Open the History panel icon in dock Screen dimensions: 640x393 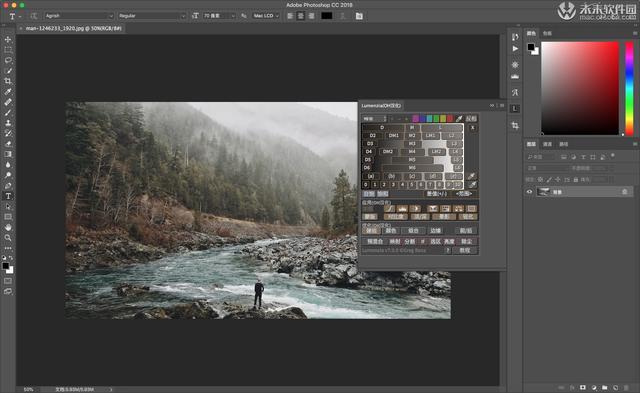(515, 37)
